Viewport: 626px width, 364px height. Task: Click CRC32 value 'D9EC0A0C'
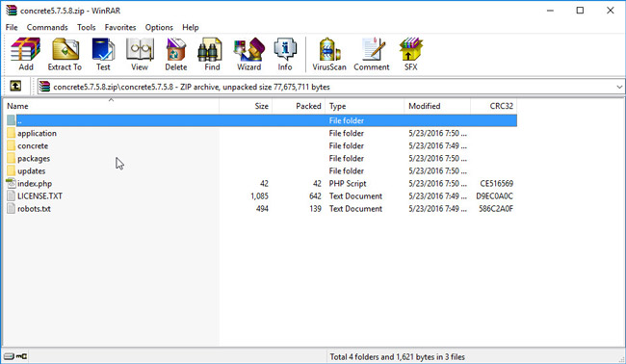[495, 196]
